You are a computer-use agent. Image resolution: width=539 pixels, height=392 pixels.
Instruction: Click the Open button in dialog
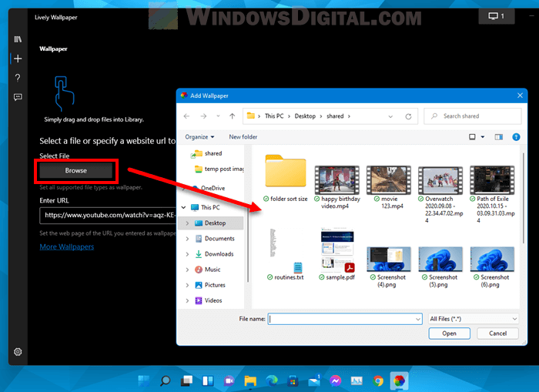pyautogui.click(x=449, y=333)
